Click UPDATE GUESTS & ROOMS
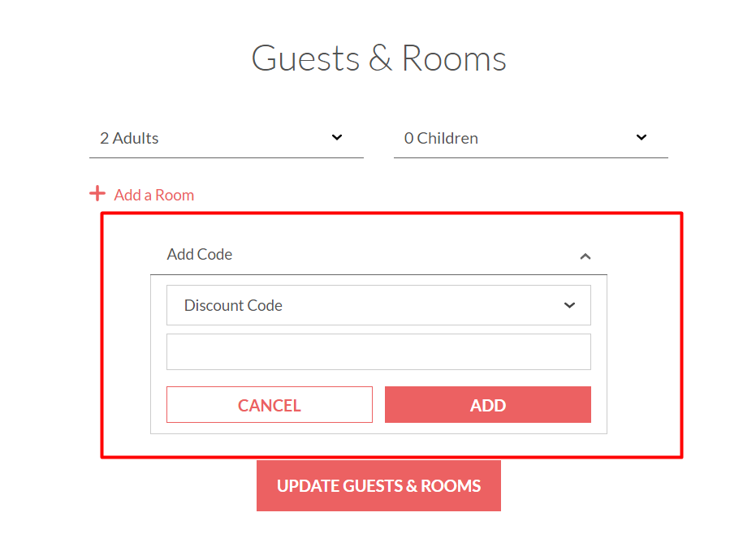756x547 pixels. click(x=378, y=485)
